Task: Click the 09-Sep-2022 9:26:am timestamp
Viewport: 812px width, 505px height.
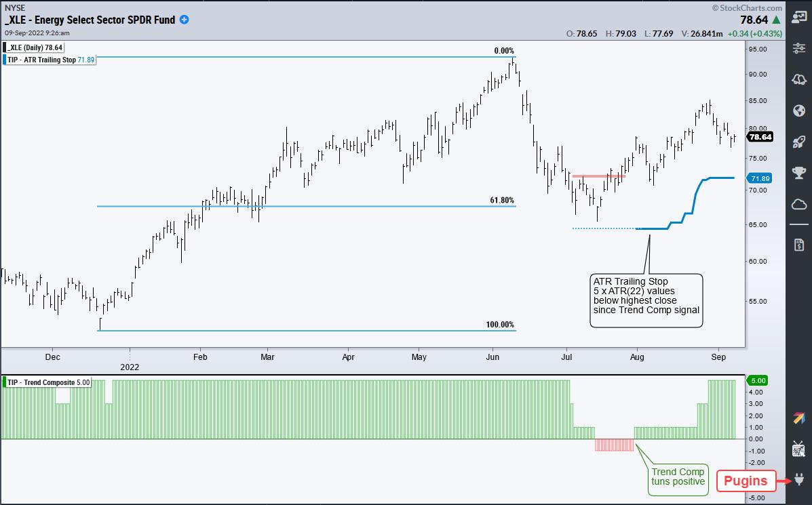Action: 37,33
